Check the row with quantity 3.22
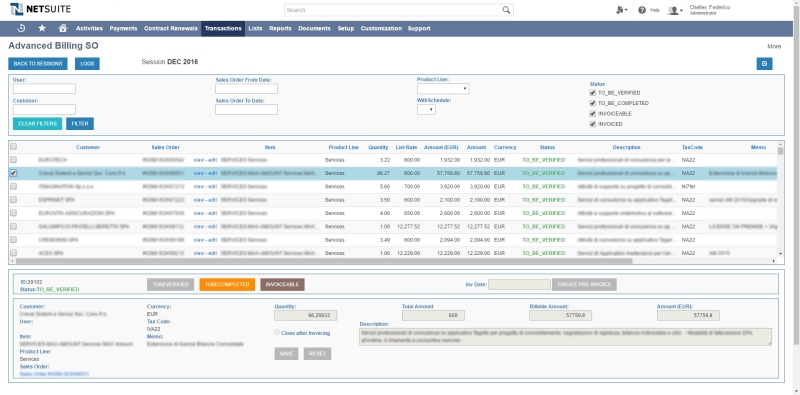Screen dimensions: 800x395 click(13, 160)
